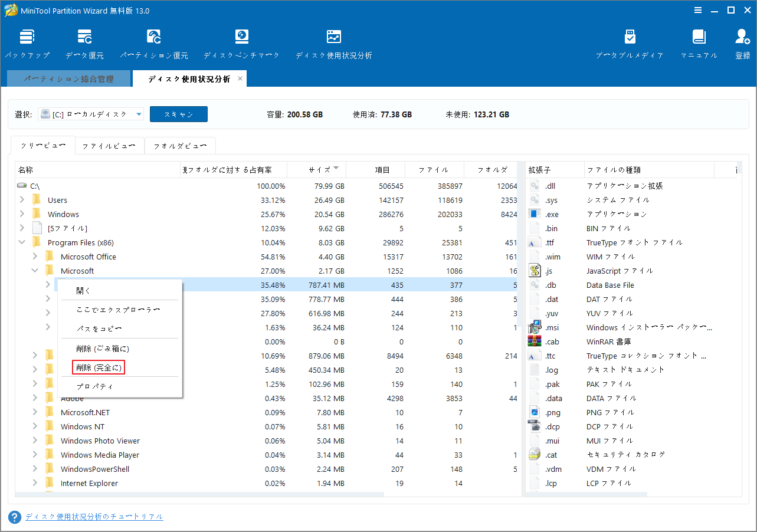Open the hamburger menu in title bar
This screenshot has height=532, width=757.
[x=698, y=10]
